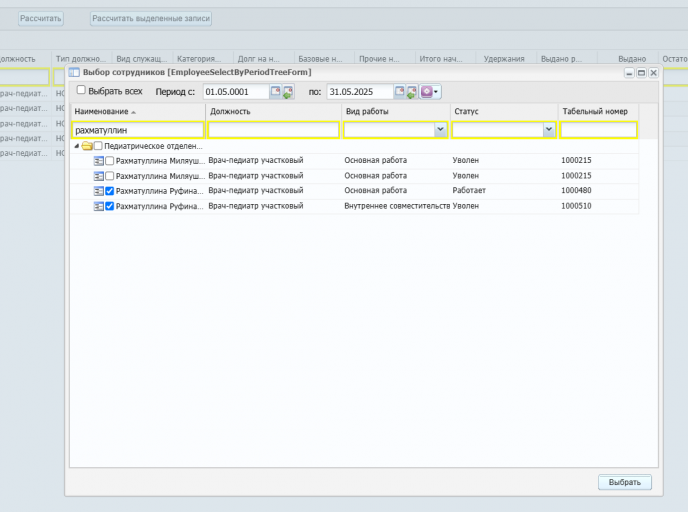Open calendar picker for 'Период с' date
The width and height of the screenshot is (688, 512).
click(x=275, y=91)
